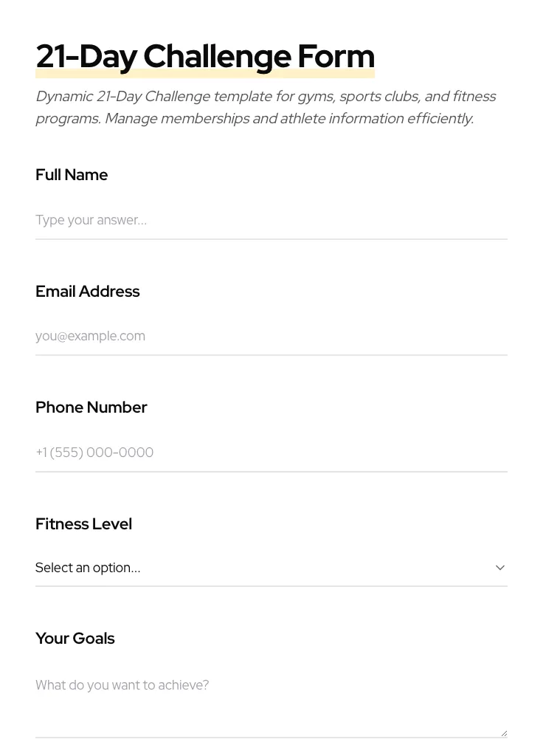Click the Fitness Level chevron arrow
The height and width of the screenshot is (756, 543).
[499, 568]
